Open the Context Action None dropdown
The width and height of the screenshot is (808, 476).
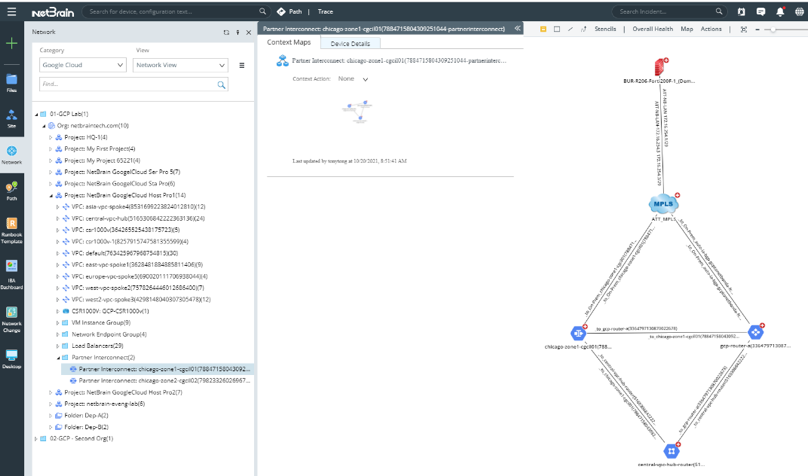353,79
